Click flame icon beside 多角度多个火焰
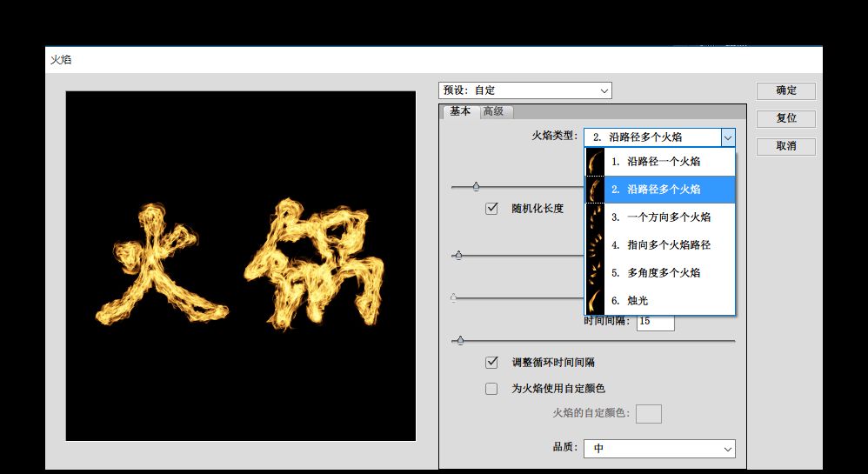Viewport: 868px width, 474px height. pyautogui.click(x=595, y=272)
